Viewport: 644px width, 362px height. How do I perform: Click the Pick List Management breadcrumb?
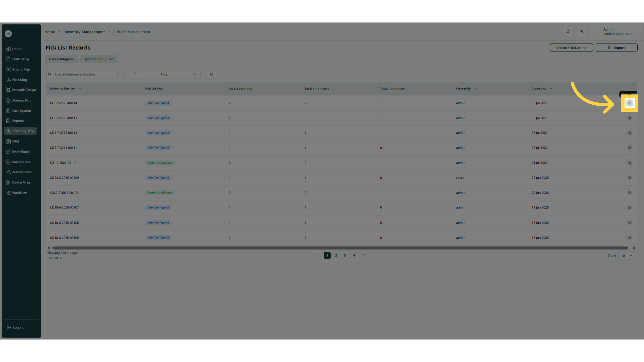pyautogui.click(x=132, y=32)
